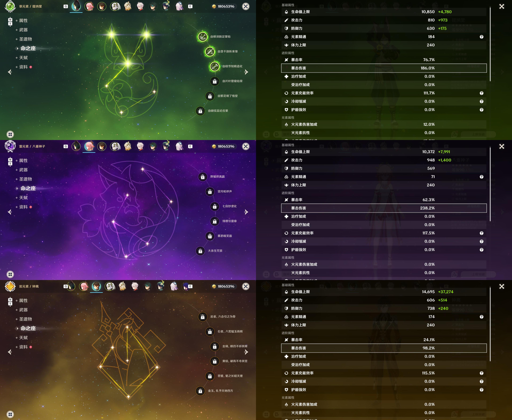Select the locked 七段妙变化 constellation
Image resolution: width=512 pixels, height=420 pixels.
(x=215, y=206)
